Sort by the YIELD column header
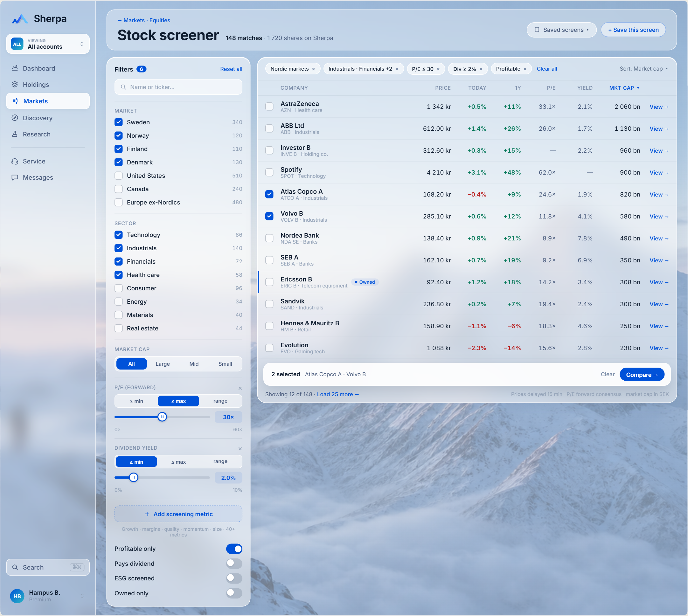Viewport: 688px width, 616px height. point(585,88)
